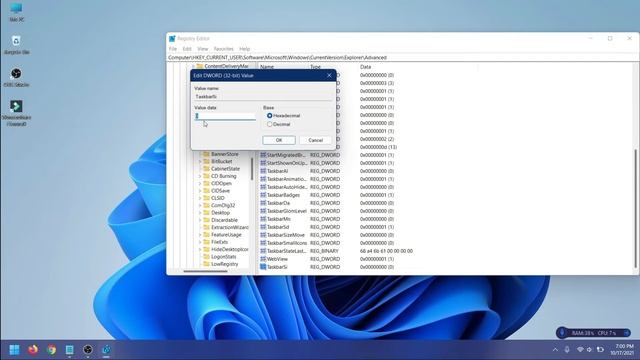Expand the CLSID tree key
This screenshot has width=640, height=360.
point(200,198)
